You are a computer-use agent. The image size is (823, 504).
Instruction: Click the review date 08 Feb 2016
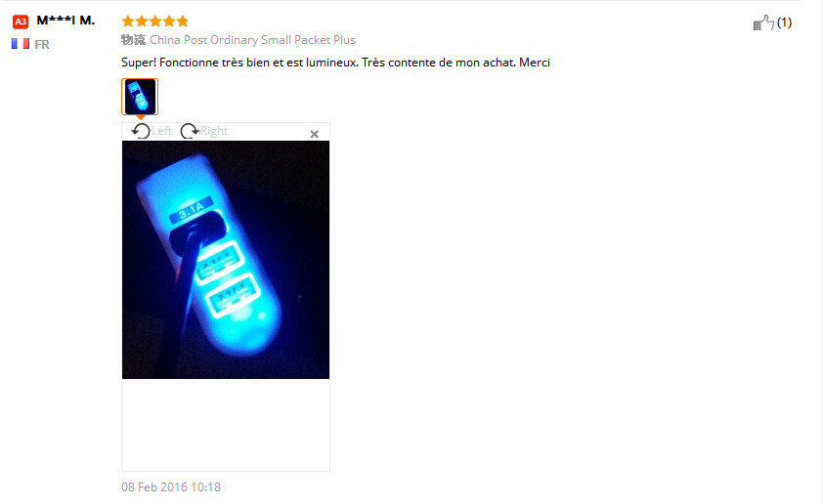pyautogui.click(x=171, y=487)
